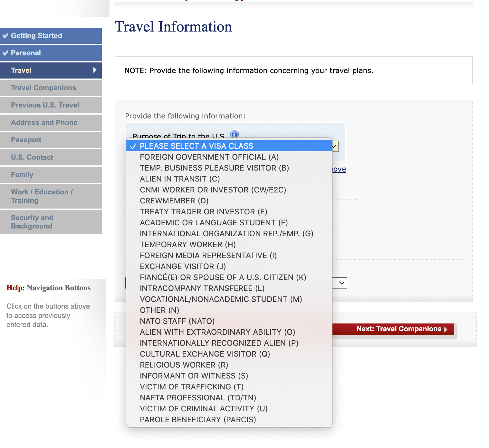Open the dropdown below the visa class list
The height and width of the screenshot is (448, 489).
pos(341,283)
